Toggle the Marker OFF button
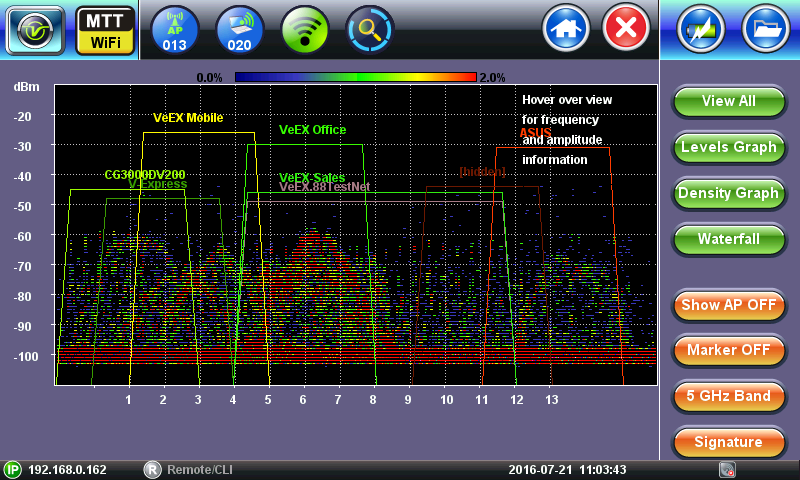The width and height of the screenshot is (800, 480). point(728,350)
